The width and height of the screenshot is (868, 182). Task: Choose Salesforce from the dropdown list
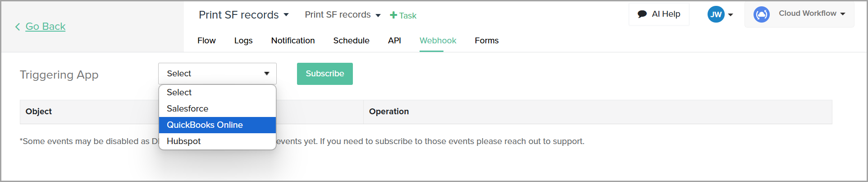point(187,109)
